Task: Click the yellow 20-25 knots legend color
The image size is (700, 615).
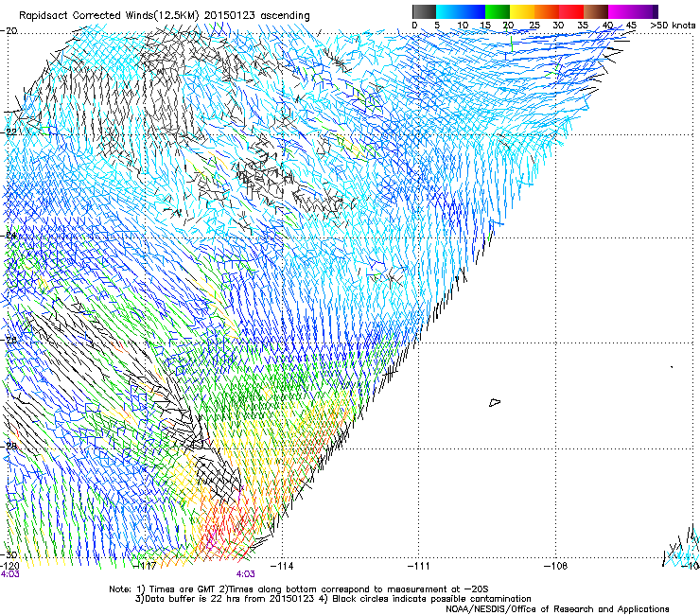Action: (522, 11)
